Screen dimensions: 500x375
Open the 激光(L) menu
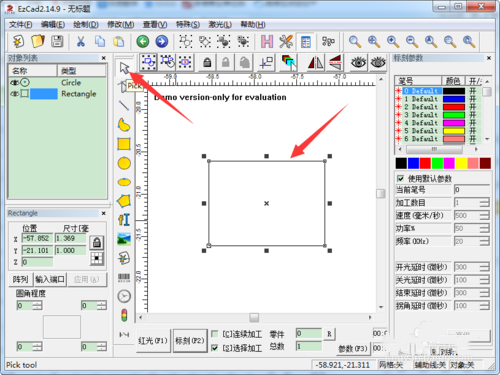tap(220, 24)
